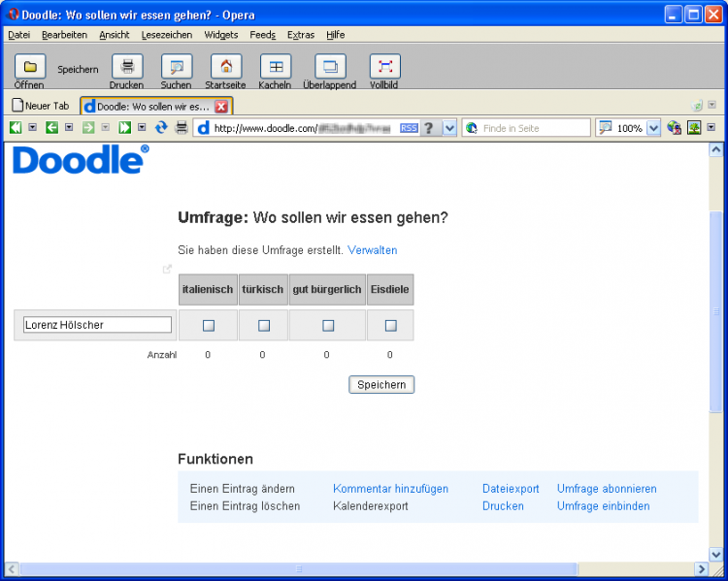Click the fast forward navigation icon
This screenshot has height=581, width=728.
pos(125,127)
